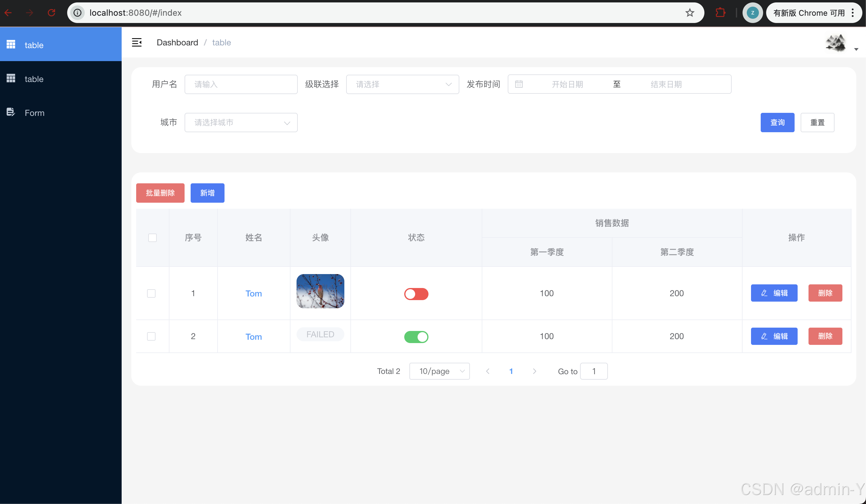
Task: Click the bird avatar thumbnail on row 1
Action: point(320,291)
